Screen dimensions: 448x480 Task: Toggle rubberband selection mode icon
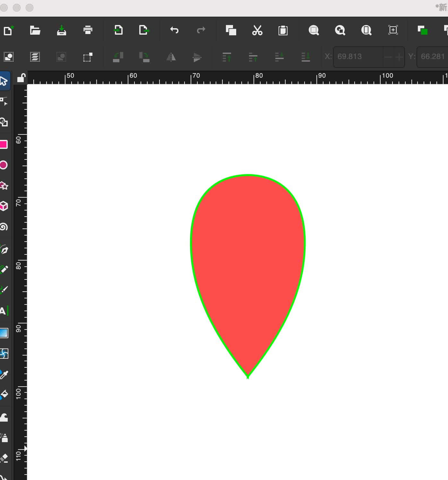88,57
